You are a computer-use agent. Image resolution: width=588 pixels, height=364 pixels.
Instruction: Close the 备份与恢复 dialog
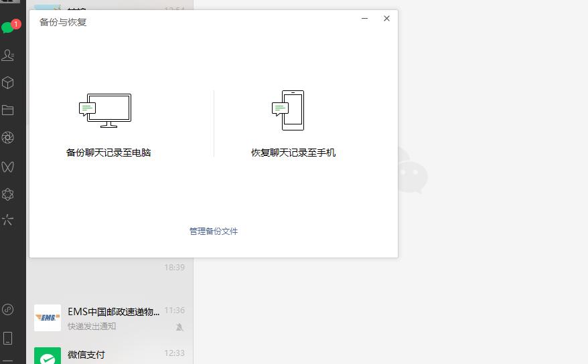[x=386, y=18]
